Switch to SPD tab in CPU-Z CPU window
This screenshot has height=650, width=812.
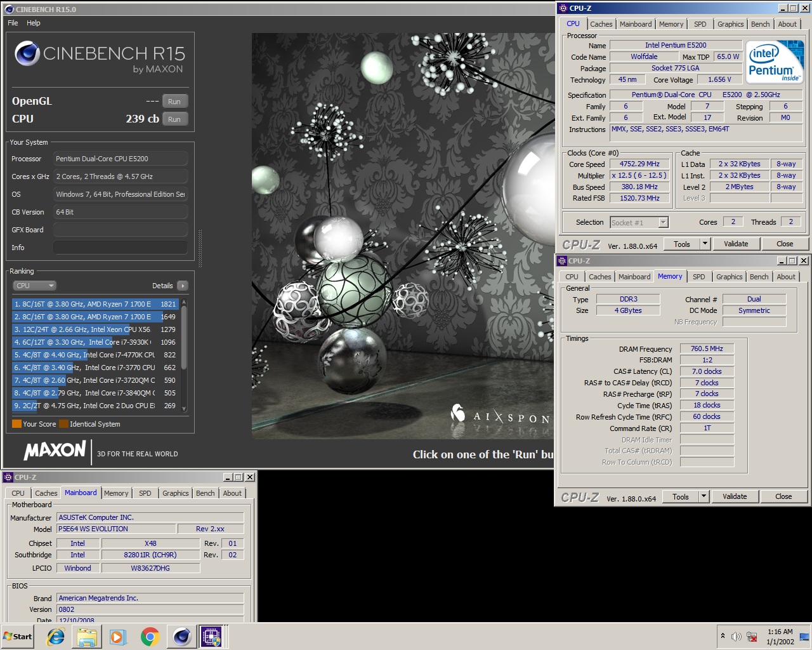coord(700,24)
